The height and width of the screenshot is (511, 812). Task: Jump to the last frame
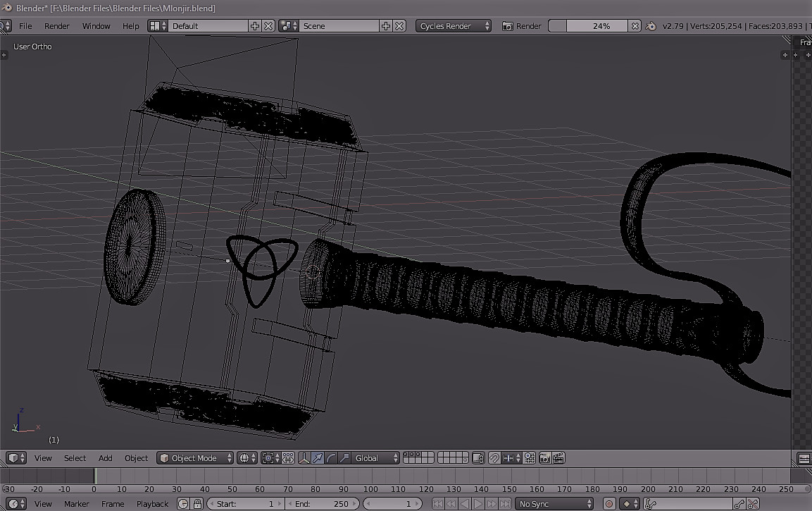[x=505, y=504]
